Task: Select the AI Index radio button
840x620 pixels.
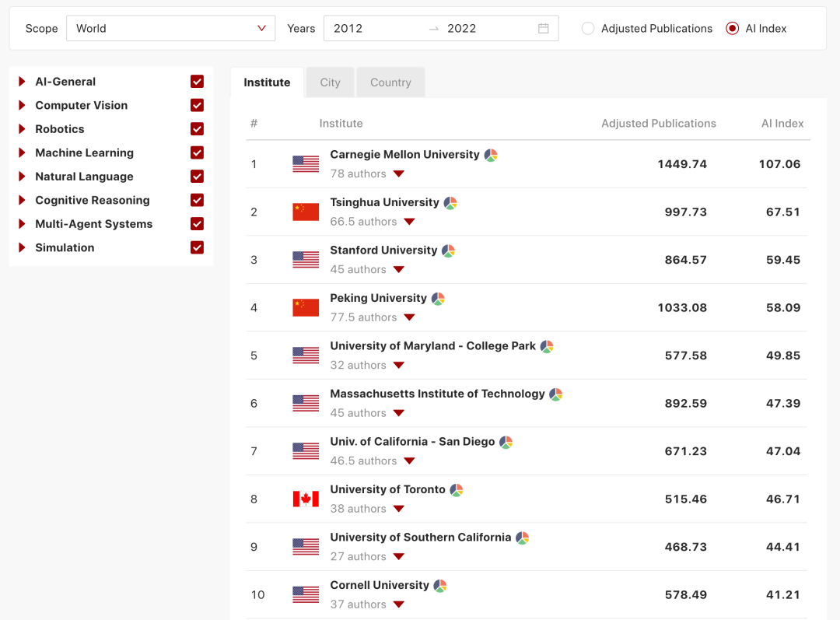Action: pyautogui.click(x=733, y=29)
